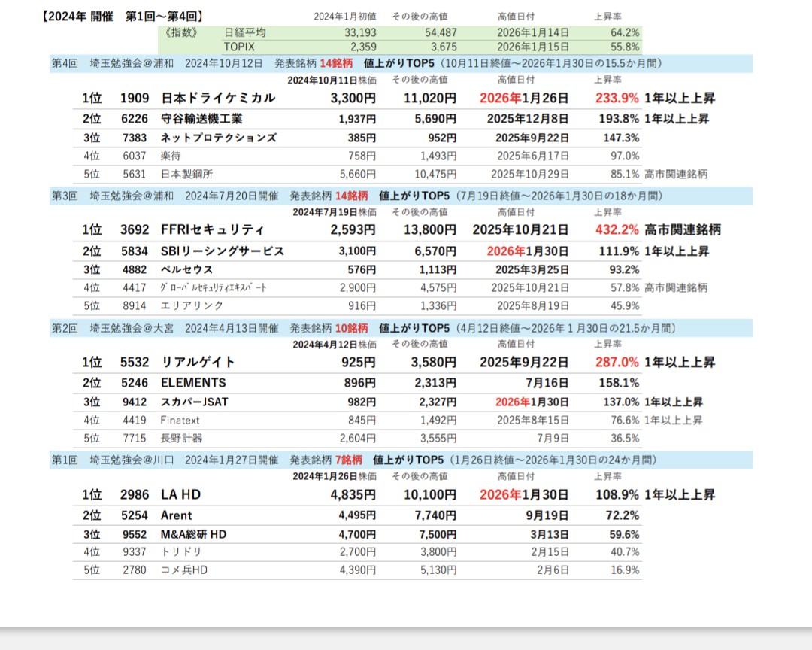The width and height of the screenshot is (812, 650).
Task: Click the 第2回 section header label
Action: click(x=65, y=328)
